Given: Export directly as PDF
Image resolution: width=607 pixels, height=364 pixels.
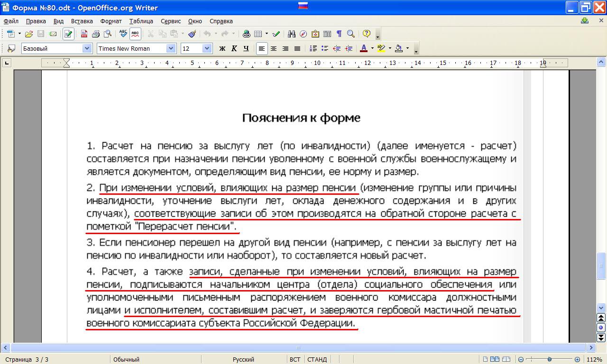Looking at the screenshot, I should click(x=84, y=34).
